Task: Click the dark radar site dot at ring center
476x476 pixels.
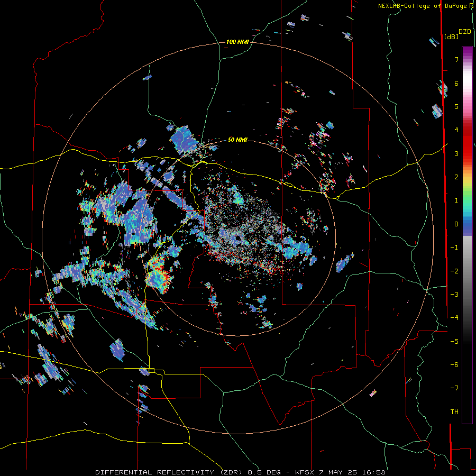Action: click(237, 238)
